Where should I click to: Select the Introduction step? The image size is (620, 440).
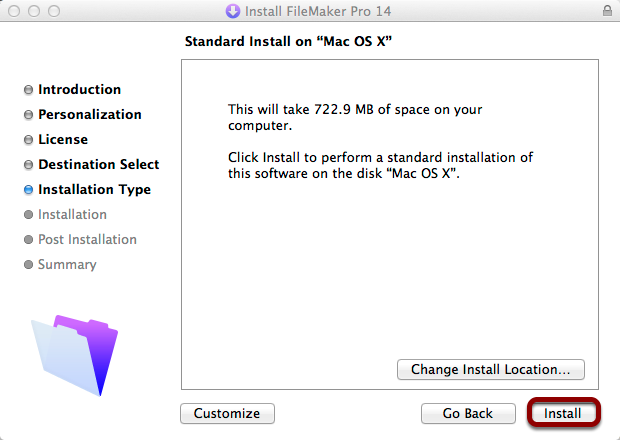[79, 89]
